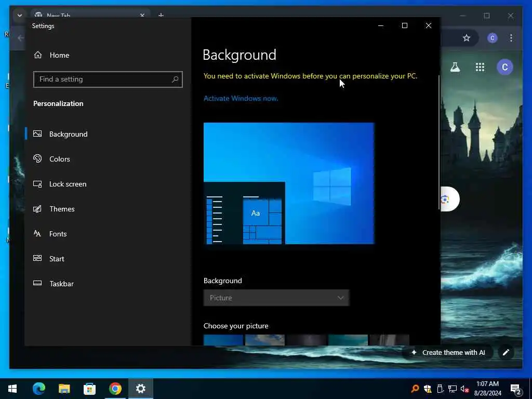Screen dimensions: 532x399
Task: Open the Google apps grid
Action: pyautogui.click(x=480, y=67)
